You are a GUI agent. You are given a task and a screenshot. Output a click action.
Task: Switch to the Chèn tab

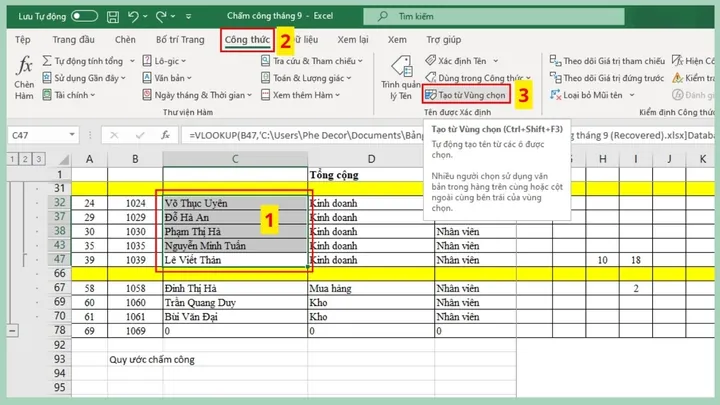pyautogui.click(x=125, y=39)
